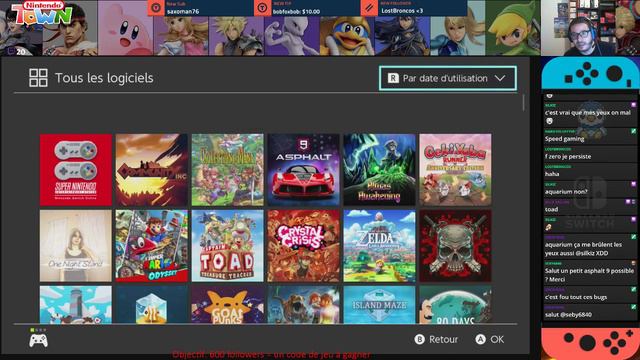Select lighthouse sky game tile in bottom row
Screen dimensions: 640x360
[76, 304]
